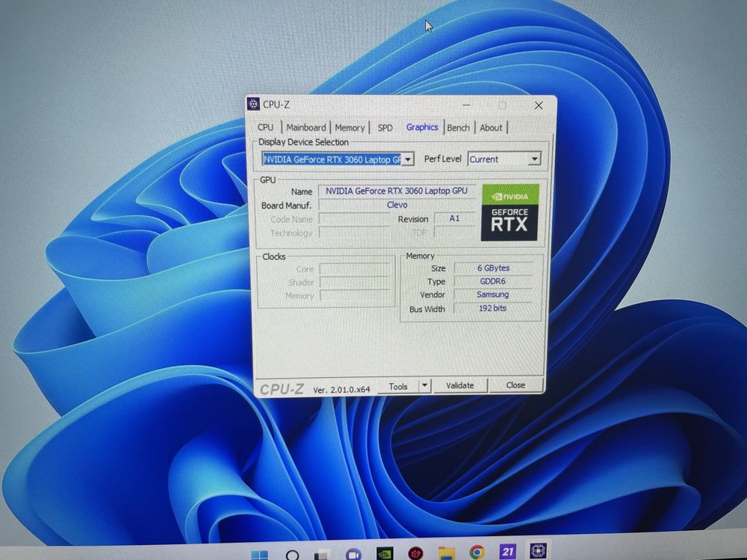Click the NVIDIA GeForce RTX logo
747x560 pixels.
pyautogui.click(x=509, y=212)
